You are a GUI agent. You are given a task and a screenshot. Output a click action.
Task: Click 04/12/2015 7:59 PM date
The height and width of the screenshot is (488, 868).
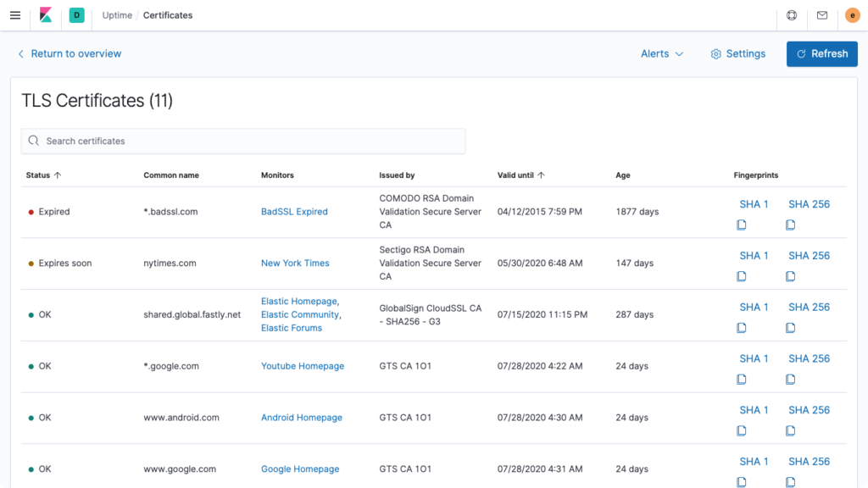(x=540, y=211)
